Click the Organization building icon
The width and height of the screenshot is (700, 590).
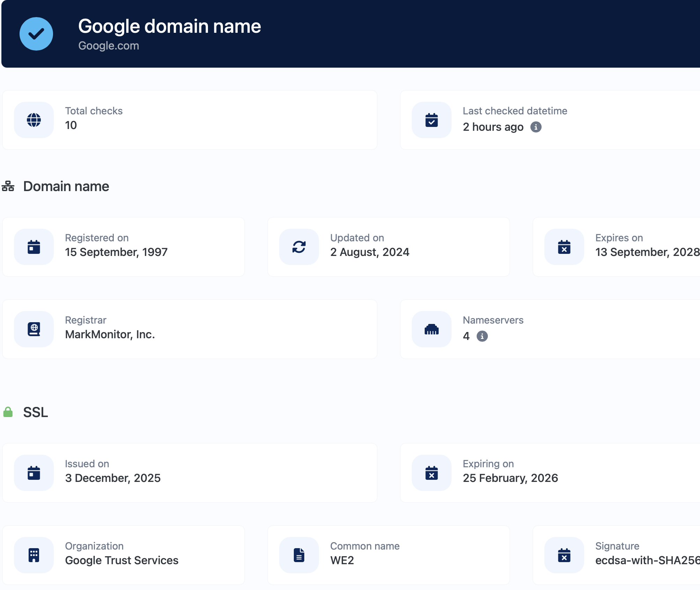click(x=34, y=555)
